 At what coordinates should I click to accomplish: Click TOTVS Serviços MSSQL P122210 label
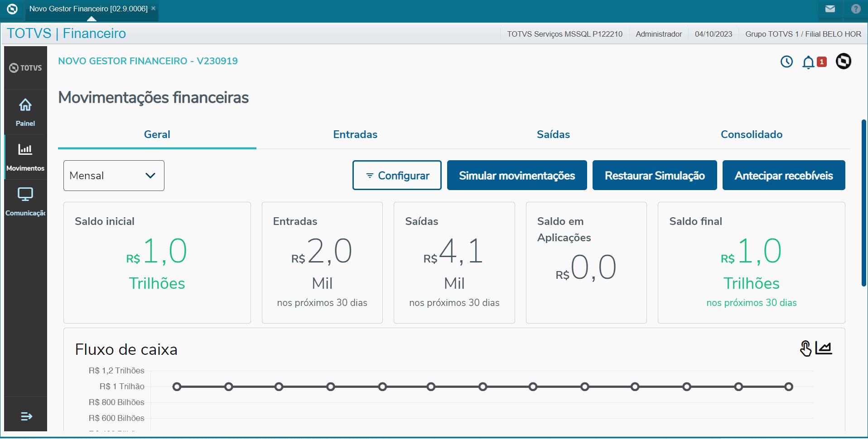[x=564, y=34]
